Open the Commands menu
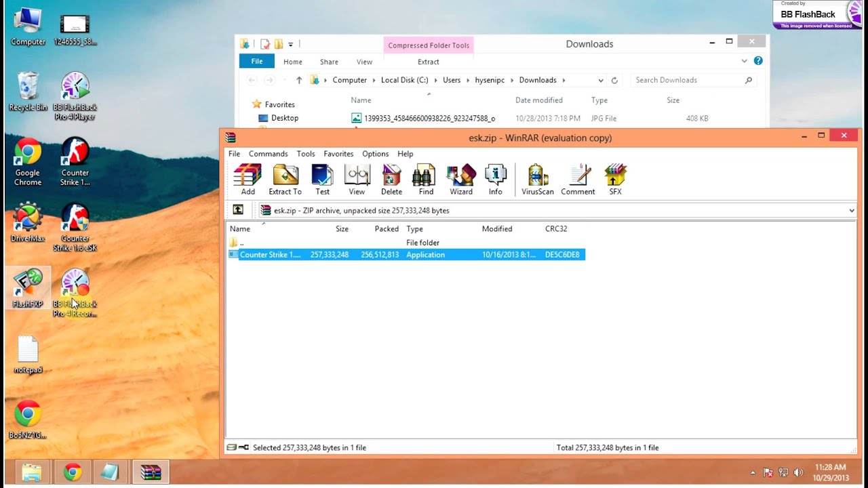868x488 pixels. (x=268, y=154)
